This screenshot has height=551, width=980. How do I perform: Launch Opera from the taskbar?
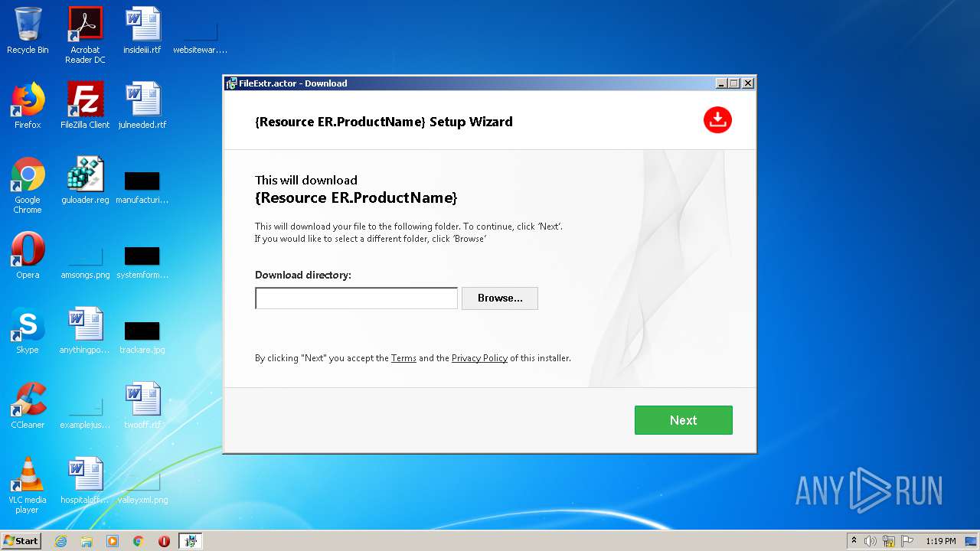click(164, 541)
